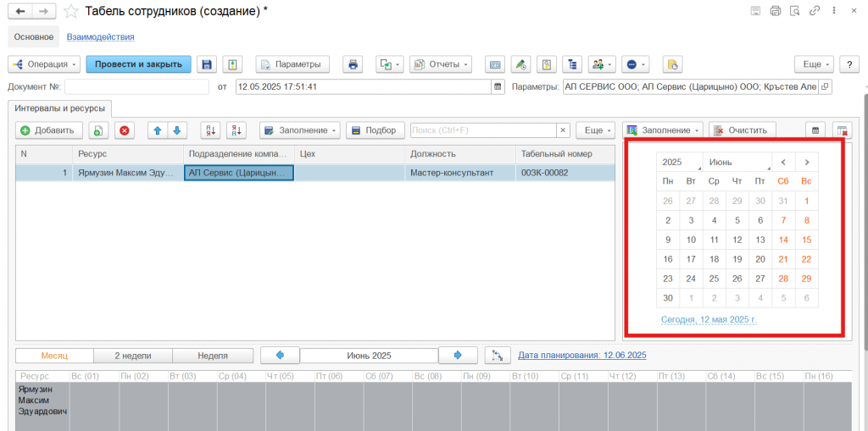
Task: Open the Взаимодействия tab
Action: pos(100,36)
